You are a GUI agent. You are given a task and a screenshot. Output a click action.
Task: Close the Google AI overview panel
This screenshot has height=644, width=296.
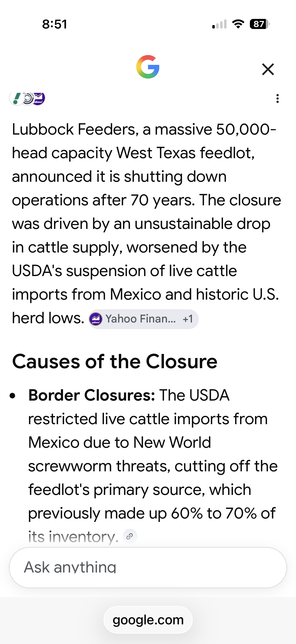[x=268, y=69]
